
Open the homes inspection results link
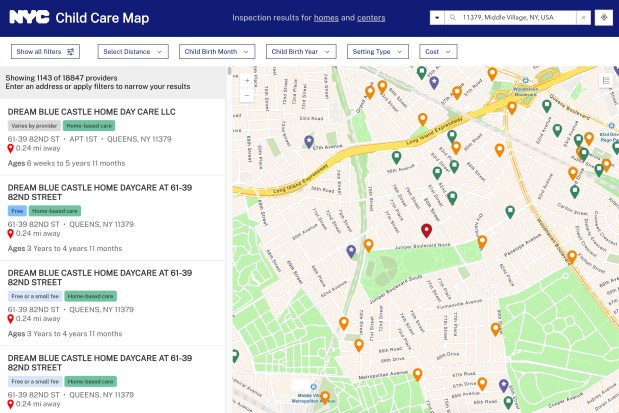point(326,18)
